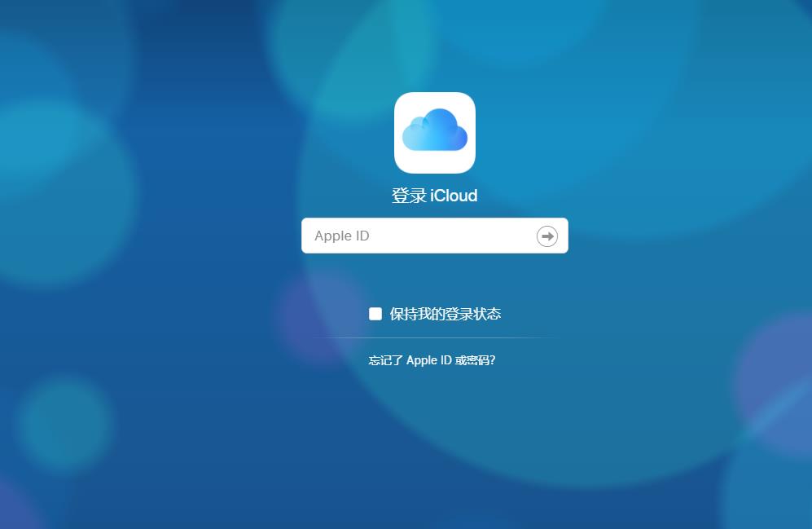Click the Apple ID placeholder text
This screenshot has width=812, height=529.
click(x=341, y=236)
